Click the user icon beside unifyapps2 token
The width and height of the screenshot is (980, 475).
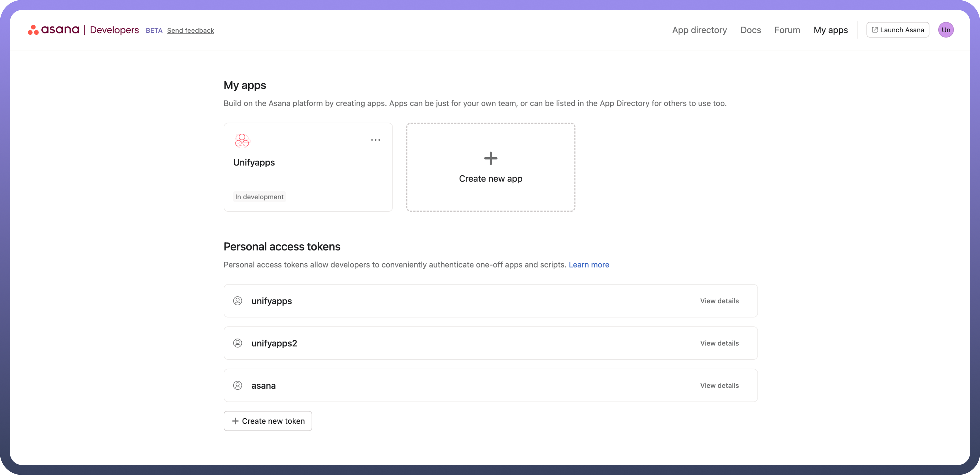pyautogui.click(x=237, y=343)
